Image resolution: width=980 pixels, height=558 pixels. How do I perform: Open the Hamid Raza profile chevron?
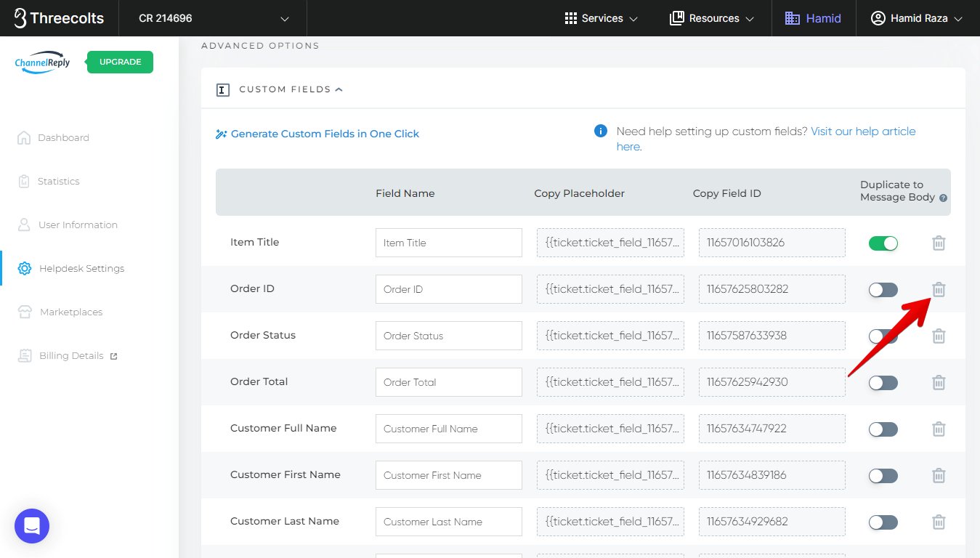958,19
